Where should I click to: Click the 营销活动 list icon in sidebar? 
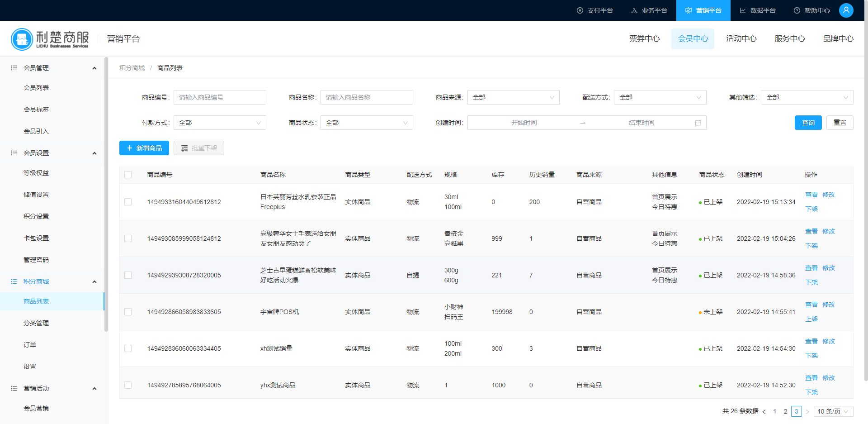14,388
